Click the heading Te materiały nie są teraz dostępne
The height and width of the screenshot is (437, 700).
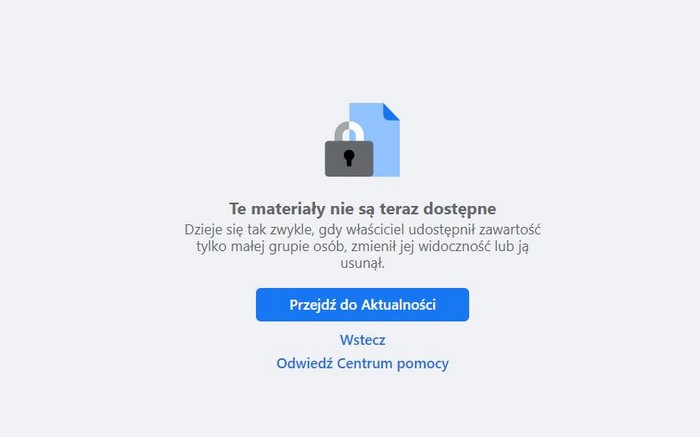click(362, 209)
